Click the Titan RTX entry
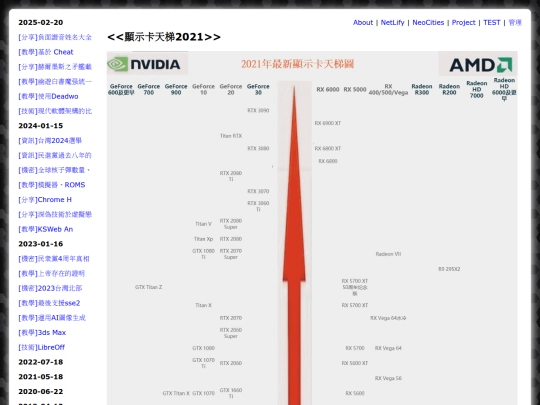The image size is (540, 405). click(231, 136)
